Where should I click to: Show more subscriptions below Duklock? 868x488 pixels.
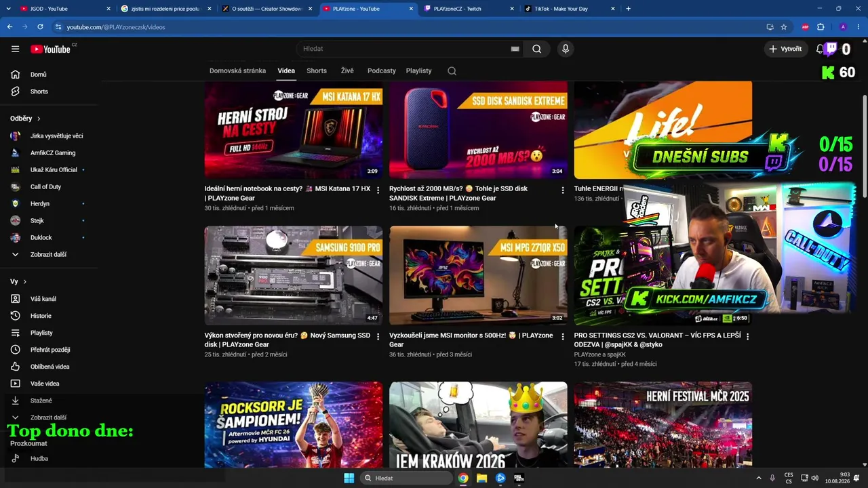click(x=48, y=255)
